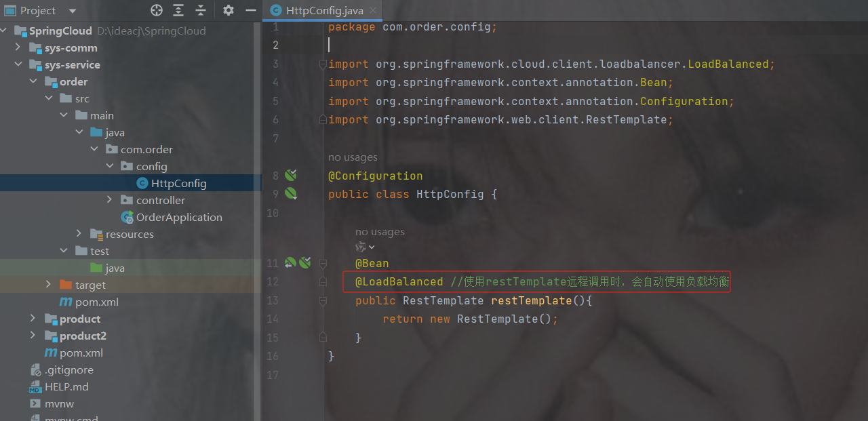Expand the product2 module
Image resolution: width=868 pixels, height=421 pixels.
[33, 336]
